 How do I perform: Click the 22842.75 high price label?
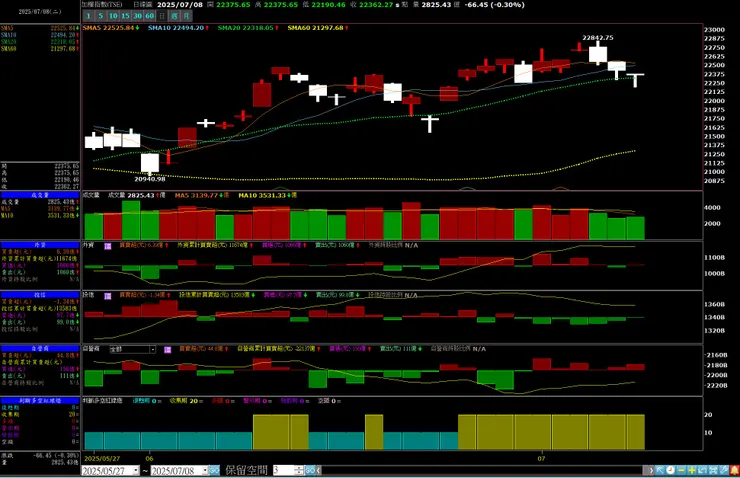pyautogui.click(x=598, y=38)
